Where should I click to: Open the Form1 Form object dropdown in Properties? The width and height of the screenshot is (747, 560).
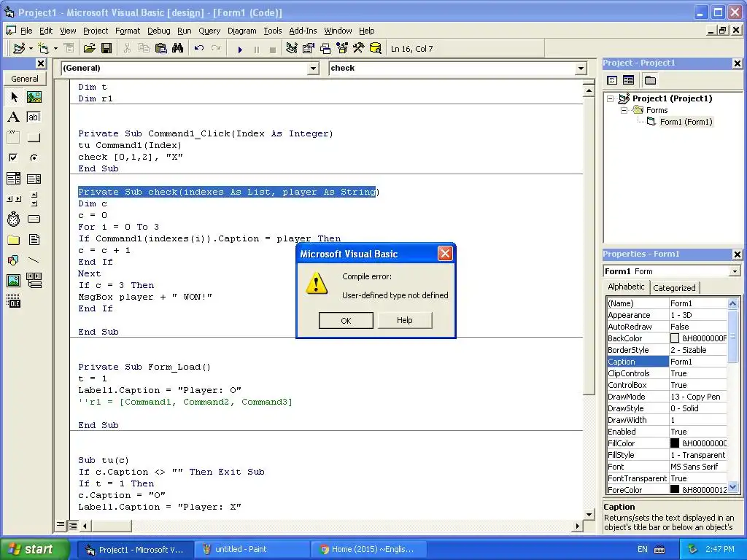(735, 271)
